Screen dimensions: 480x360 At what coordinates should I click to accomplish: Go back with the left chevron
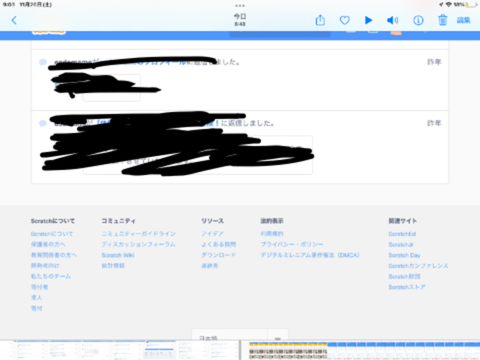coord(14,20)
